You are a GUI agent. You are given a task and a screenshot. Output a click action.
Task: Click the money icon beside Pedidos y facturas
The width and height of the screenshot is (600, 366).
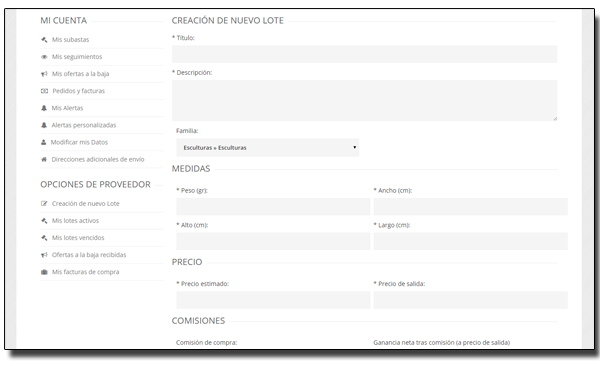click(44, 91)
